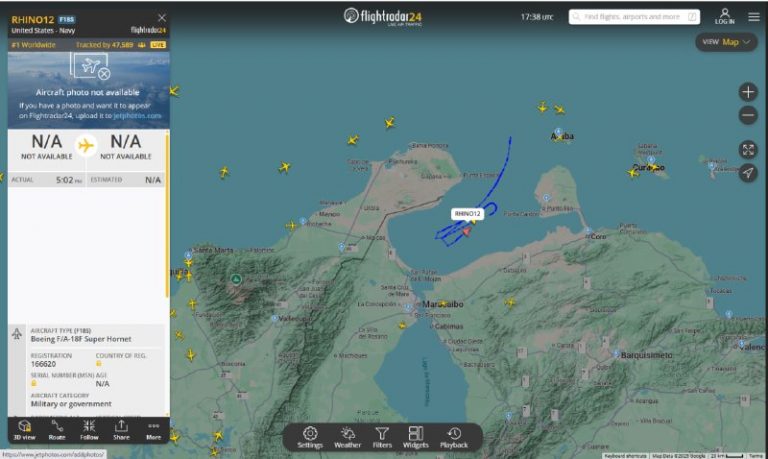Open the Widgets panel
Screen dimensions: 768x459
coord(416,437)
